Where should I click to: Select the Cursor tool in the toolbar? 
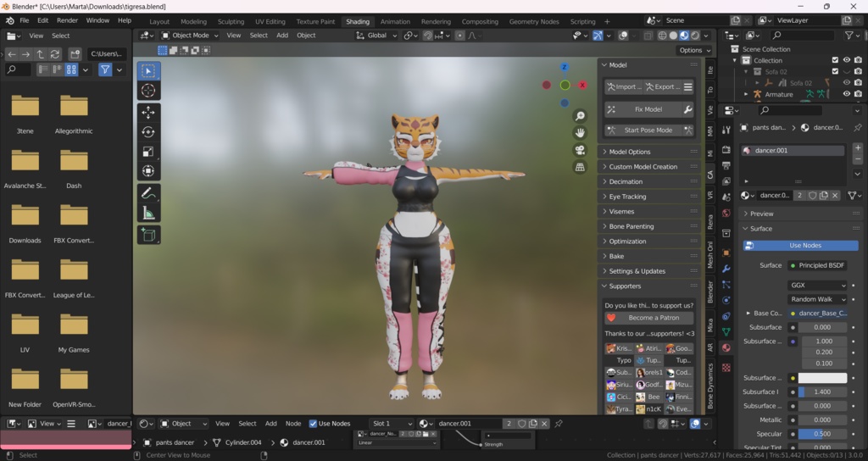pyautogui.click(x=147, y=90)
